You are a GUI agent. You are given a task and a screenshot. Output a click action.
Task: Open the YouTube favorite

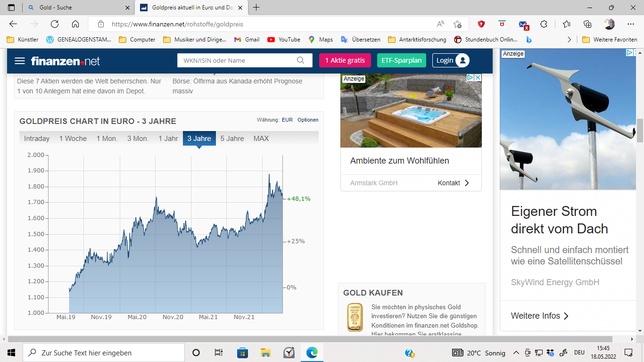click(x=284, y=40)
